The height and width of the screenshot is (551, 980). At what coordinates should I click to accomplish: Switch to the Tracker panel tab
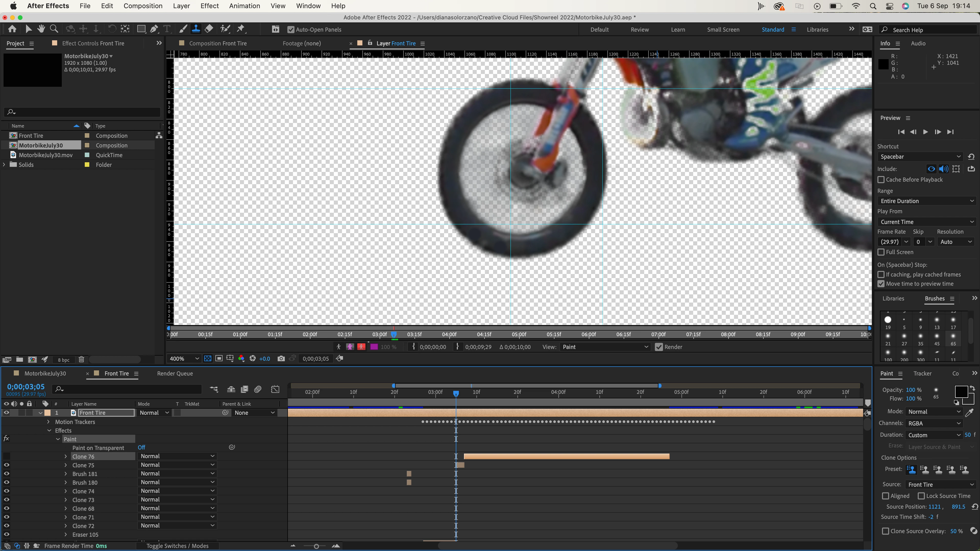(922, 373)
